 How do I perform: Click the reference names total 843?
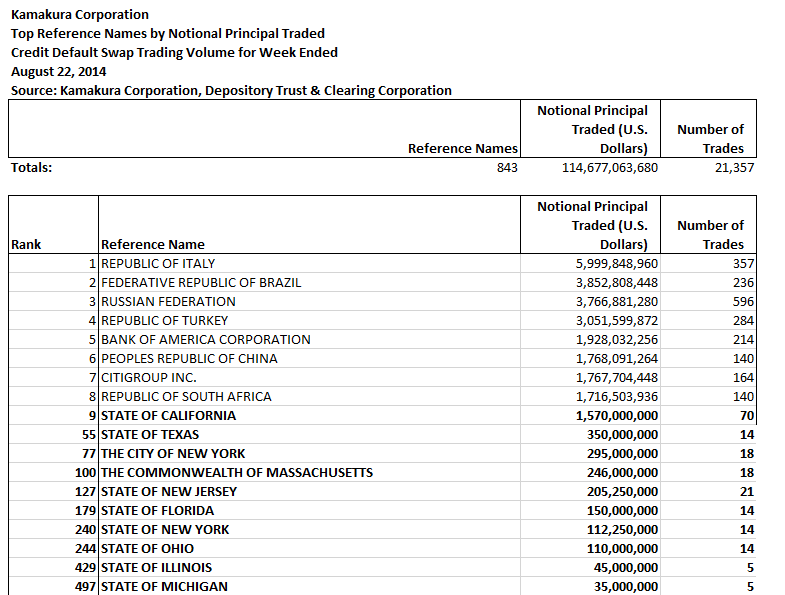coord(507,167)
